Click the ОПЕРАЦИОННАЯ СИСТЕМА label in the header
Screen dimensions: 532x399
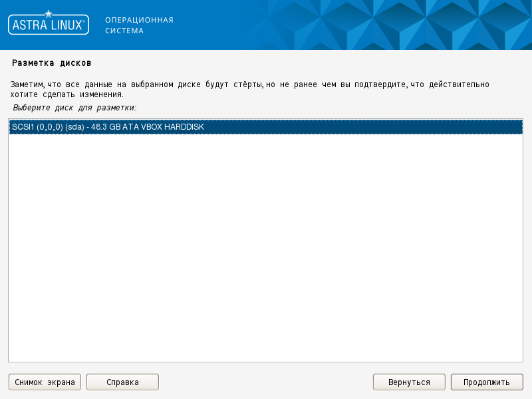138,25
